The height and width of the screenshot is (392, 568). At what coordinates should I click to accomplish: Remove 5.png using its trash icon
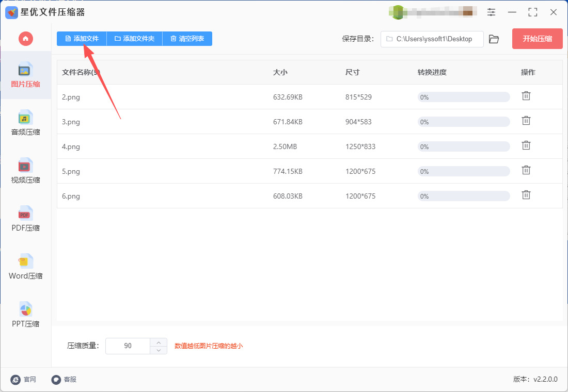[x=526, y=170]
